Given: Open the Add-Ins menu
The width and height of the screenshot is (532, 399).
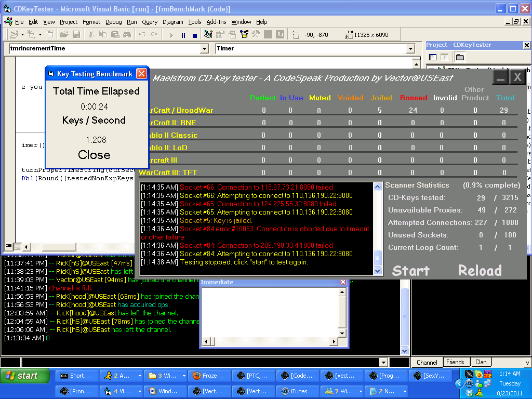Looking at the screenshot, I should 216,22.
